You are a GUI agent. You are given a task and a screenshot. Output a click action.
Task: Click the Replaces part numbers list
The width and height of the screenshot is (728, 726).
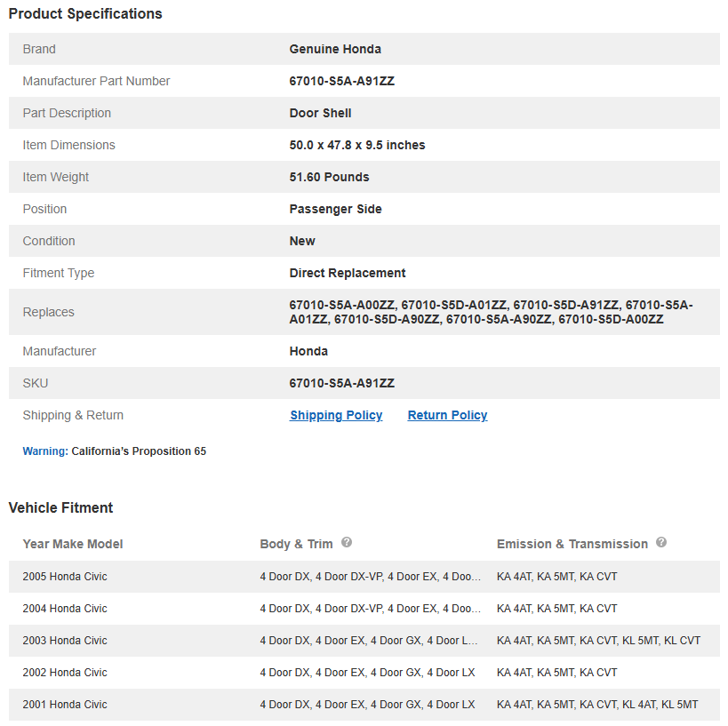pos(491,312)
